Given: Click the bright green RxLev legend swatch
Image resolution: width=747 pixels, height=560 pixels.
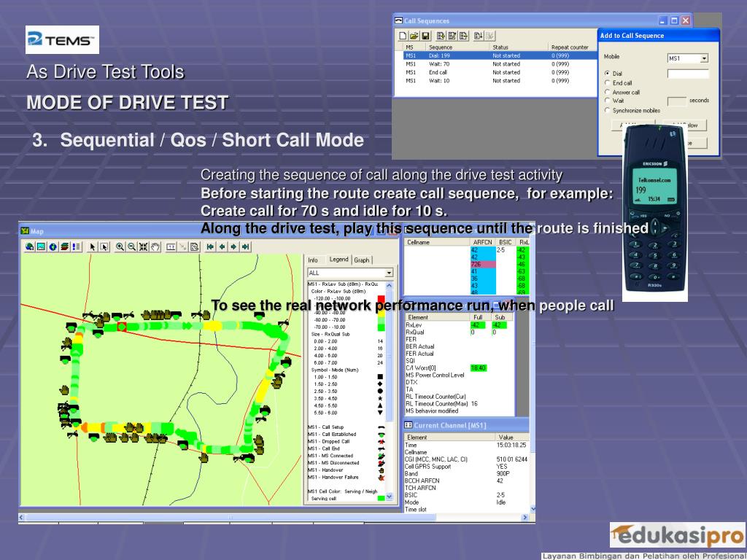Looking at the screenshot, I should pyautogui.click(x=381, y=327).
